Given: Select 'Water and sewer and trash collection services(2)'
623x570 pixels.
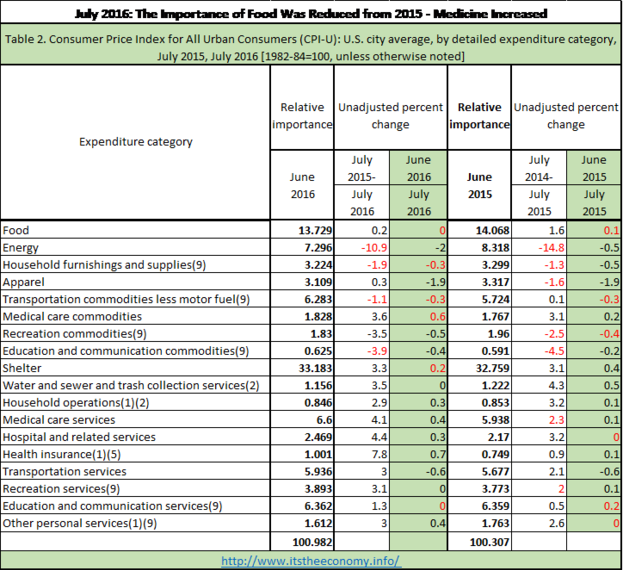Looking at the screenshot, I should pyautogui.click(x=131, y=385).
